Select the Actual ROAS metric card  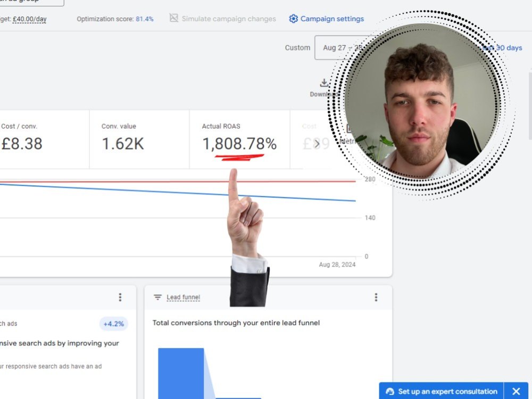click(239, 139)
